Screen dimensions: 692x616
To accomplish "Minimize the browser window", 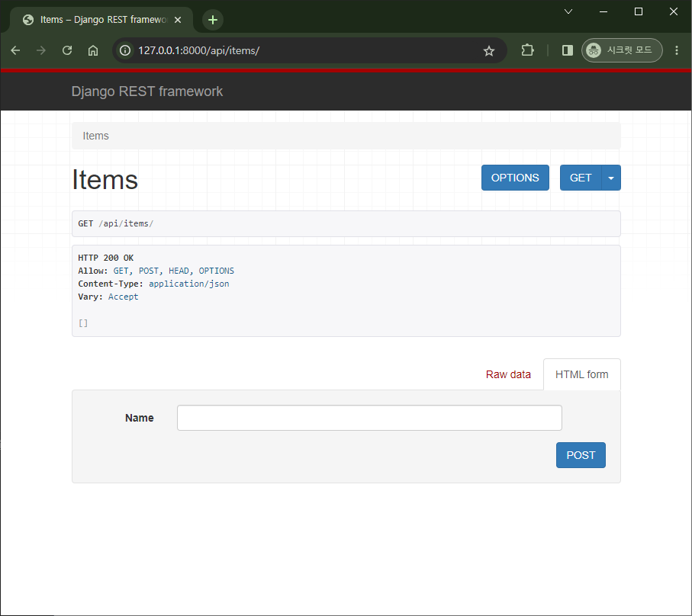I will 603,11.
